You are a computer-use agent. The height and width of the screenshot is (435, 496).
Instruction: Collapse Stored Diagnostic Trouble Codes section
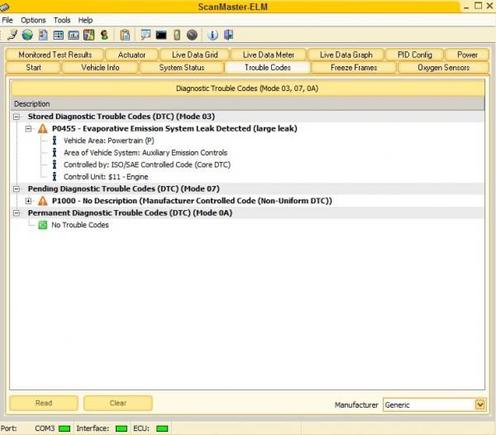16,117
